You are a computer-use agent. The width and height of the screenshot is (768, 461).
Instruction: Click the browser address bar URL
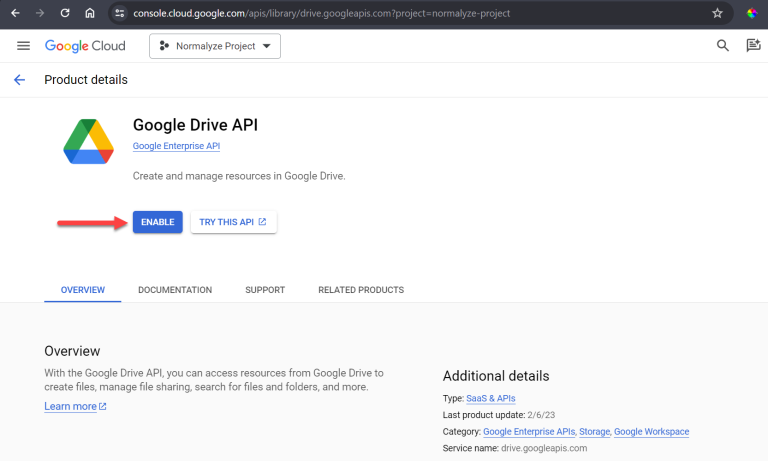click(320, 14)
